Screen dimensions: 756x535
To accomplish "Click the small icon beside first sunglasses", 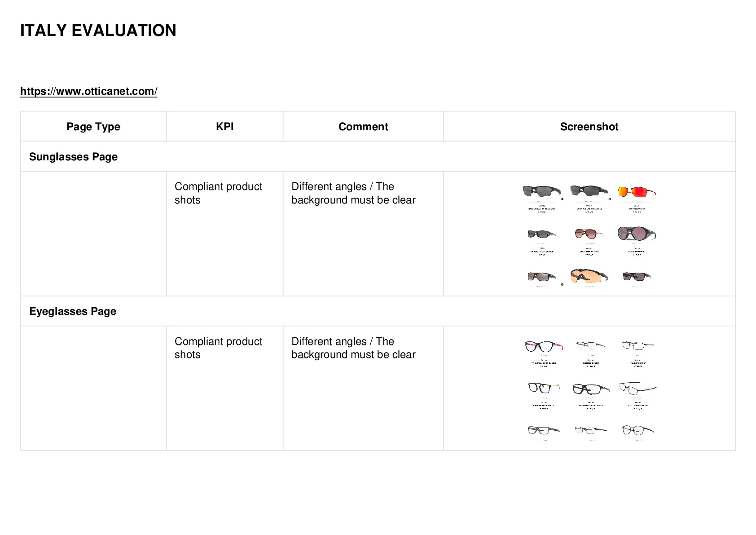I will (562, 199).
